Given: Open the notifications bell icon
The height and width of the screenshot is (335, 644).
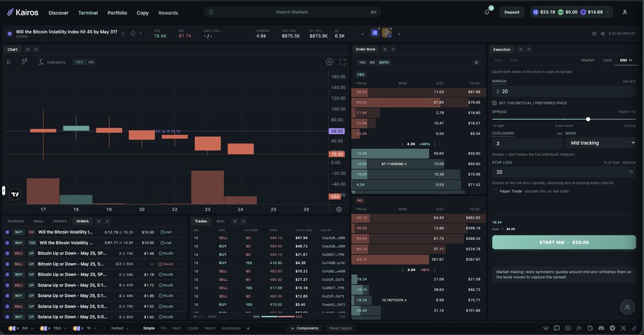Looking at the screenshot, I should [487, 12].
